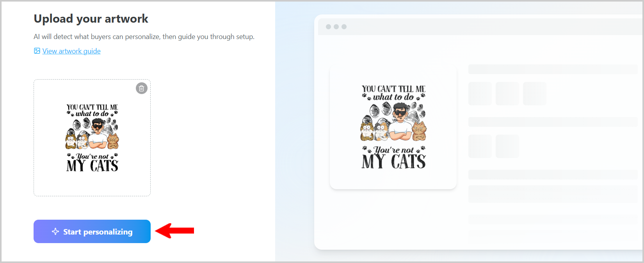Click the AI will detect description text
644x263 pixels.
(144, 37)
